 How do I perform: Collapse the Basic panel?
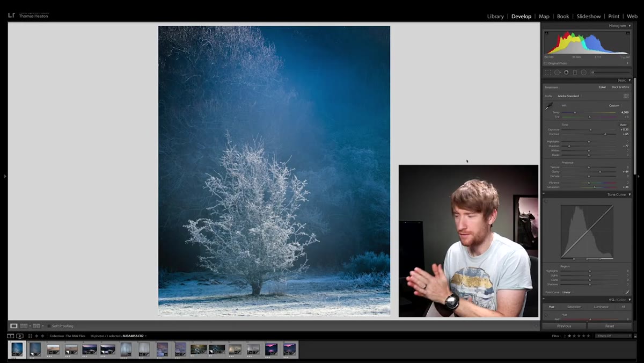630,80
